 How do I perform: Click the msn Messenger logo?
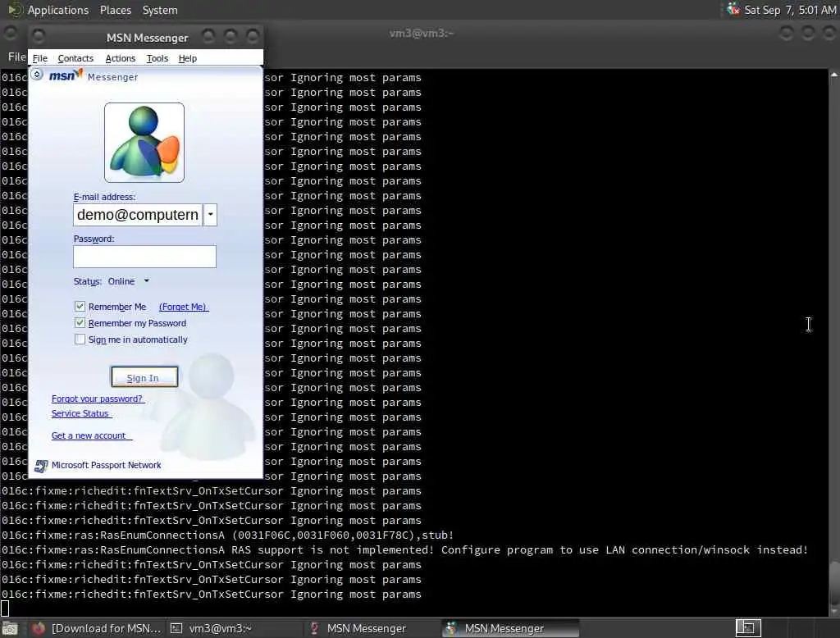(x=94, y=75)
